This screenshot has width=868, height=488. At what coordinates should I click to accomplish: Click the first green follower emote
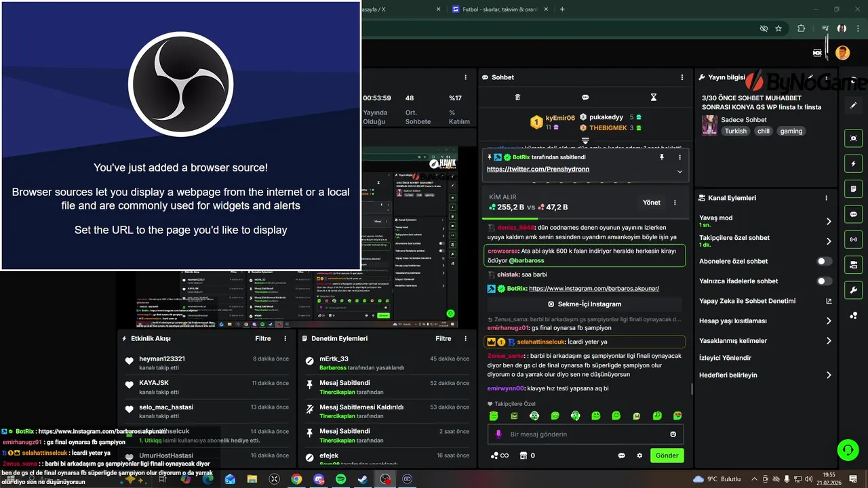tap(494, 415)
